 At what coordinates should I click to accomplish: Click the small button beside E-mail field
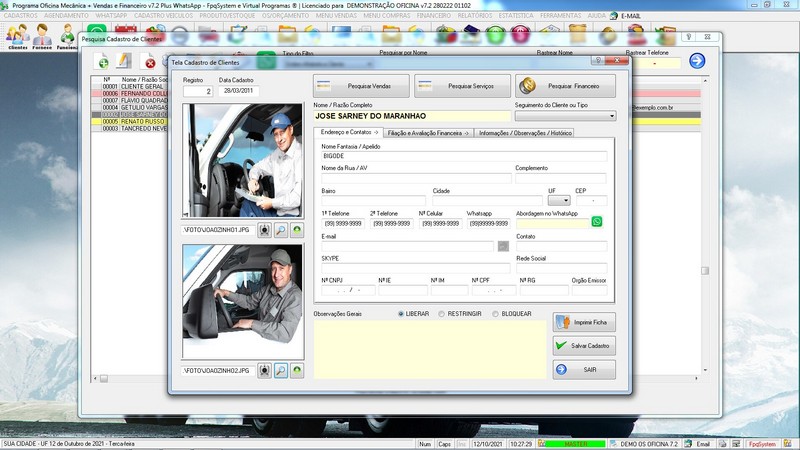tap(503, 245)
